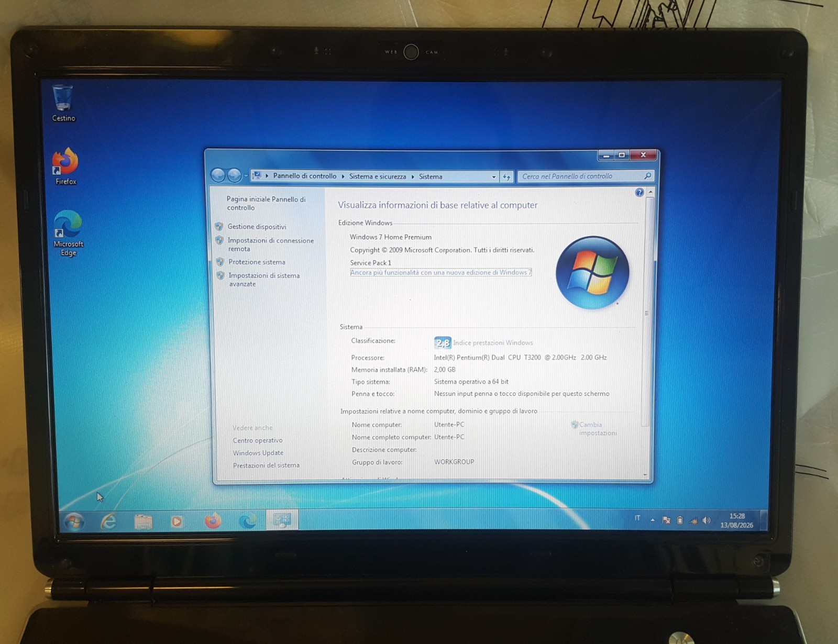Click the scrollbar down arrow
The height and width of the screenshot is (644, 838).
645,475
